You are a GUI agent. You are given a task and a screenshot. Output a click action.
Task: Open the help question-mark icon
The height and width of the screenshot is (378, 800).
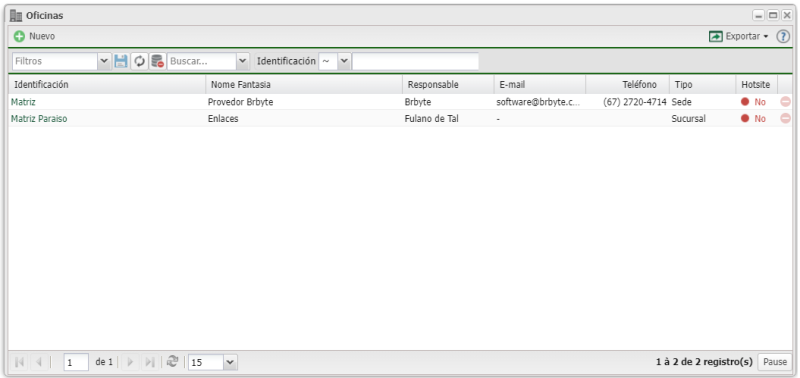coord(783,37)
